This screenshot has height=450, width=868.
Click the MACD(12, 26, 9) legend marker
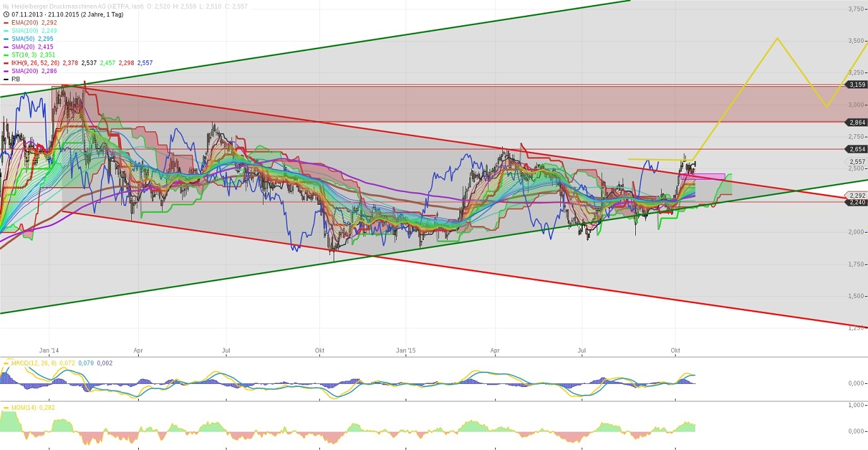coord(6,363)
